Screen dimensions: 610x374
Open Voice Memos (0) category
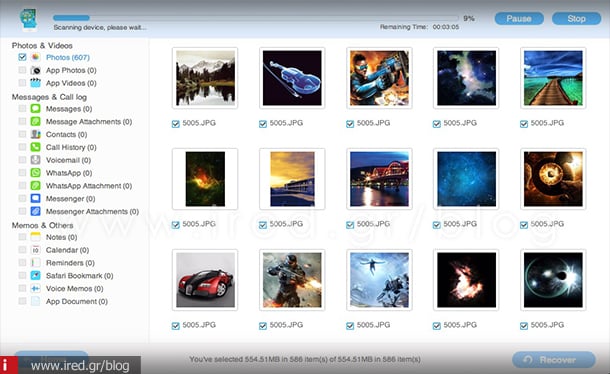[x=75, y=288]
